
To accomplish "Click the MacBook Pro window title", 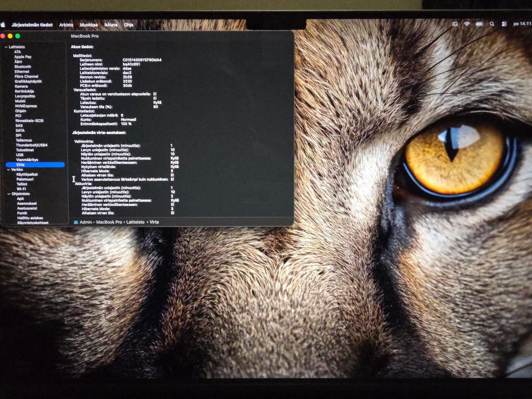I will (x=84, y=36).
